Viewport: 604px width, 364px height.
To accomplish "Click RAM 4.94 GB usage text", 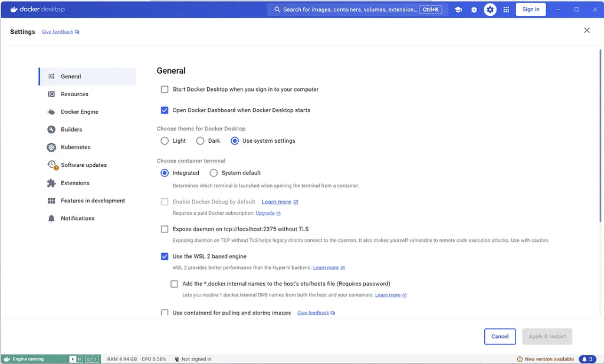I will coord(122,359).
